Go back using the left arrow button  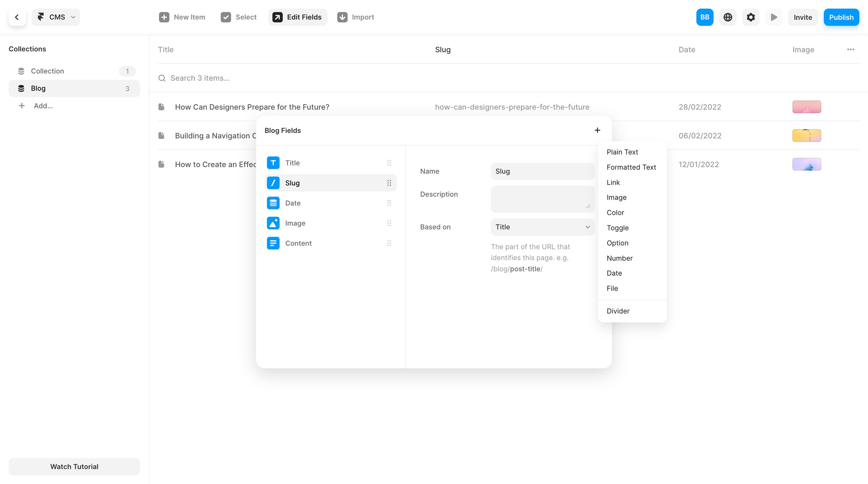17,17
